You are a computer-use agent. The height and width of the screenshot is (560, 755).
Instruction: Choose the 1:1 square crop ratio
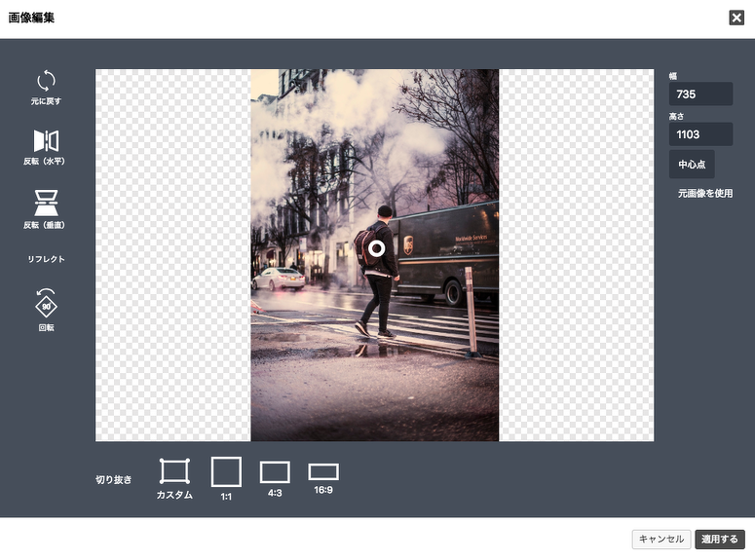[226, 472]
